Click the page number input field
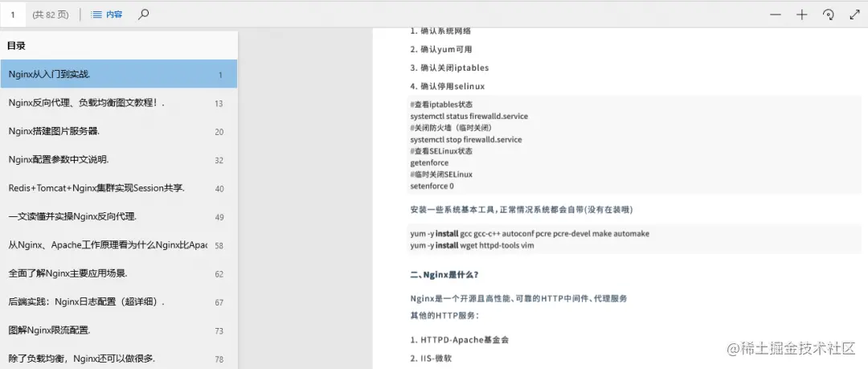This screenshot has width=868, height=369. [13, 15]
